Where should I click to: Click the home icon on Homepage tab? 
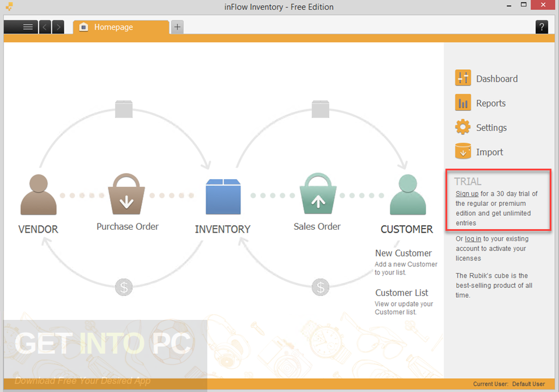pos(83,27)
